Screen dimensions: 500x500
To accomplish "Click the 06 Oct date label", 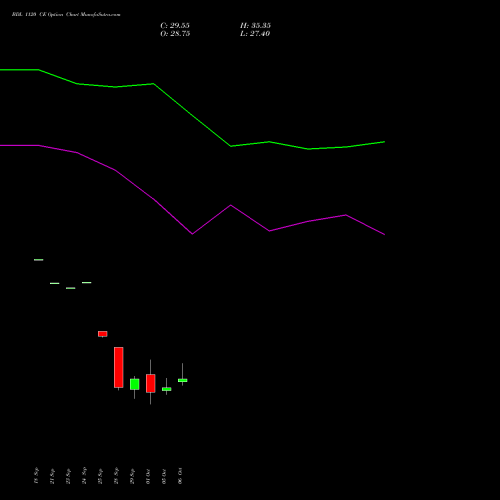I will (x=180, y=476).
